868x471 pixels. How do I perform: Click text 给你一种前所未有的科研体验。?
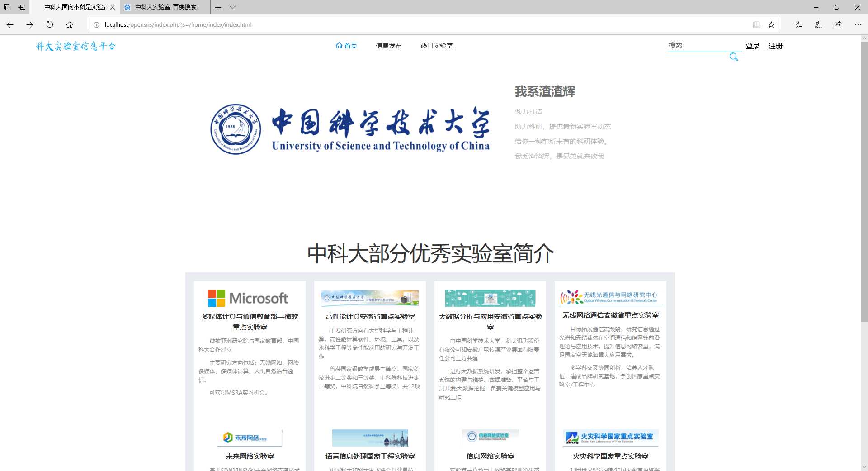click(563, 142)
